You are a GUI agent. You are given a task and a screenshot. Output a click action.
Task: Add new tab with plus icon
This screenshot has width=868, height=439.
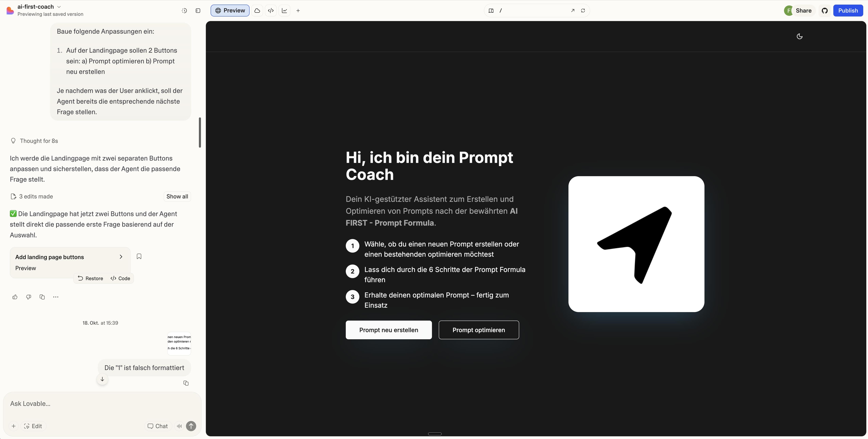tap(298, 10)
